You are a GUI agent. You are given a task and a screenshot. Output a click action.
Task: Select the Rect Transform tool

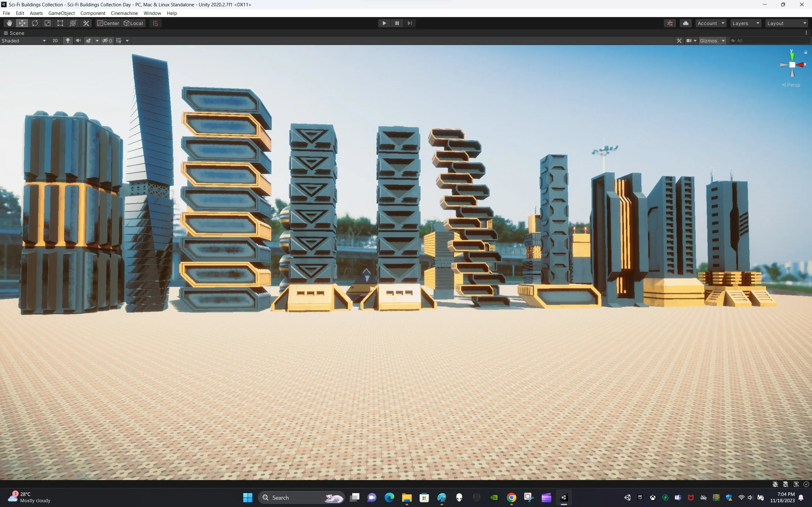[60, 23]
